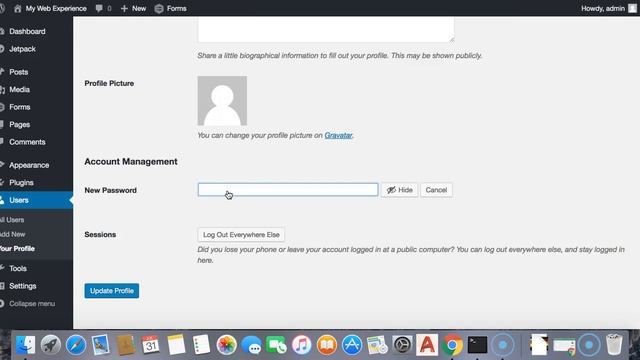Image resolution: width=640 pixels, height=360 pixels.
Task: Open the red A application in dock
Action: click(427, 345)
